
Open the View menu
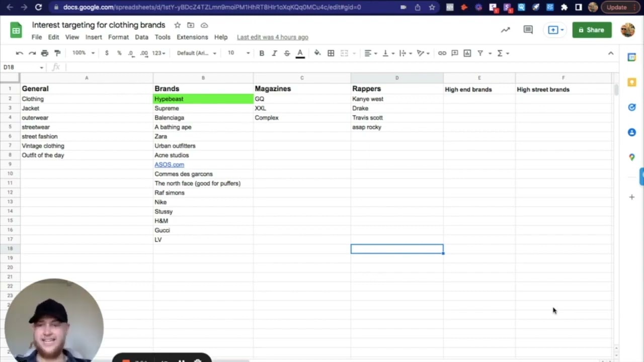pos(72,37)
